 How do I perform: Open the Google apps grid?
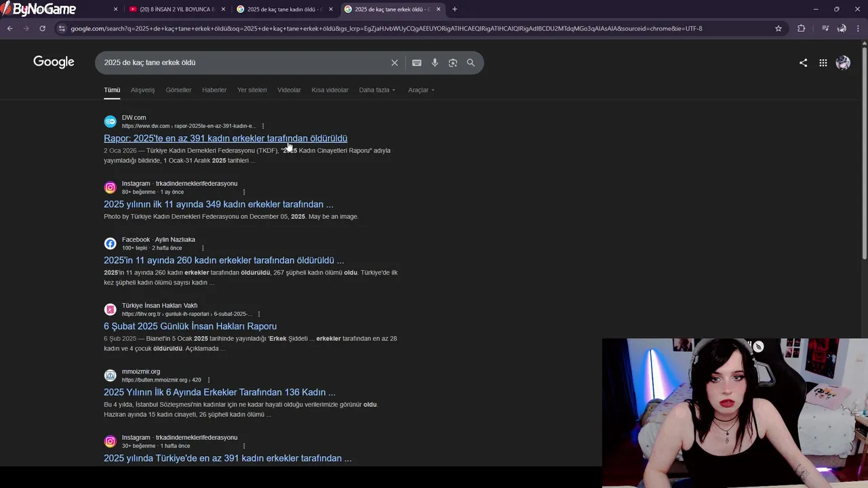(x=823, y=62)
